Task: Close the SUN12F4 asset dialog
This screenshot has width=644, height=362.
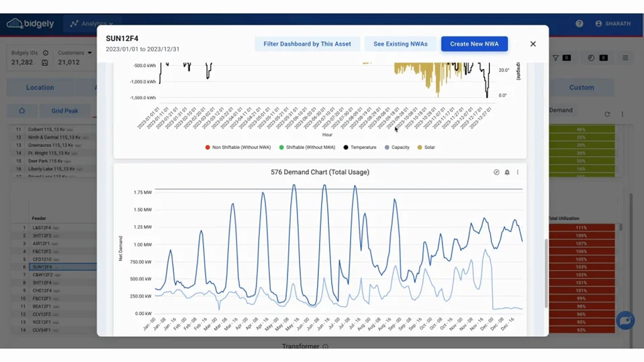Action: coord(533,44)
